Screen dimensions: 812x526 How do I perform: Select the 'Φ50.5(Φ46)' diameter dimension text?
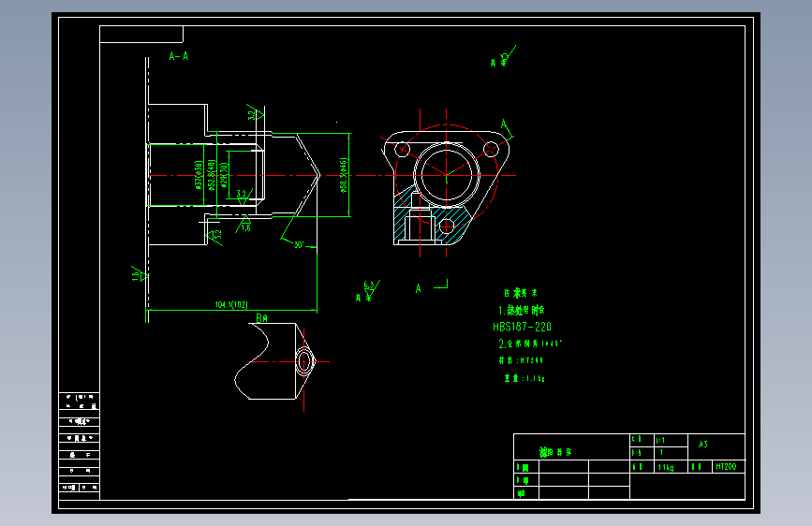[x=344, y=176]
